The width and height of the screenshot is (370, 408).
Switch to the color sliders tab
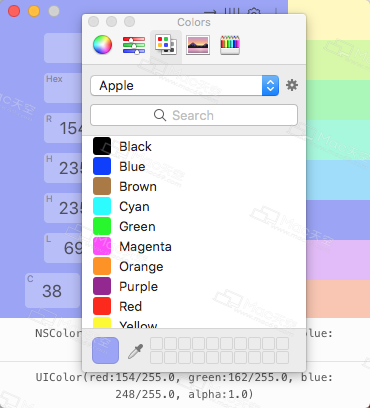134,45
